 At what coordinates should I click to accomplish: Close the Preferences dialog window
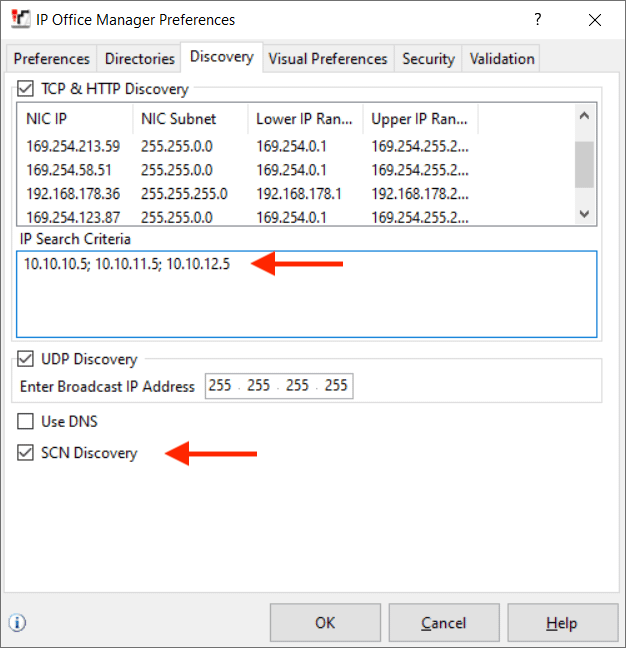[595, 19]
